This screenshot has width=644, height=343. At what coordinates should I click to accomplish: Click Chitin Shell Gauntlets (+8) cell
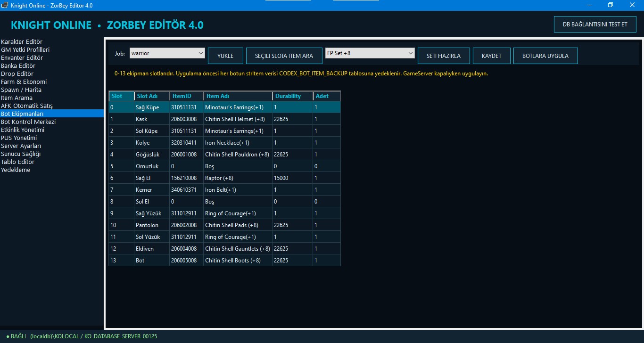[238, 248]
